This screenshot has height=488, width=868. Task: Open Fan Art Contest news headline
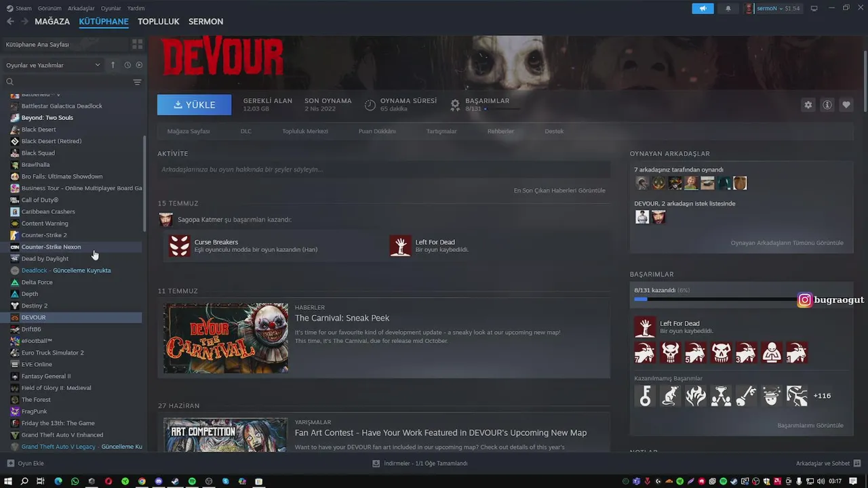pyautogui.click(x=441, y=432)
